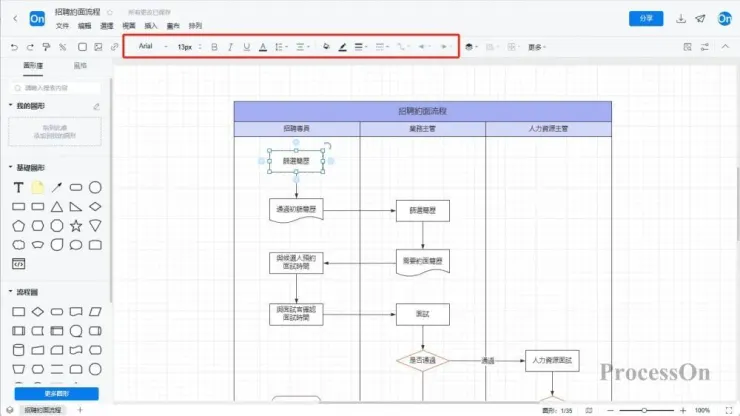Collapse toolbar with the up chevron
This screenshot has height=416, width=740.
(725, 47)
